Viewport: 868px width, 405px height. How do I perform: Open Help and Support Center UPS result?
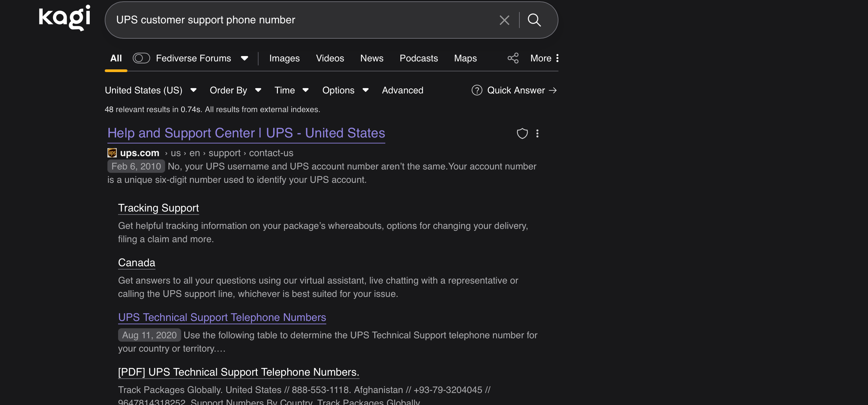(x=246, y=133)
